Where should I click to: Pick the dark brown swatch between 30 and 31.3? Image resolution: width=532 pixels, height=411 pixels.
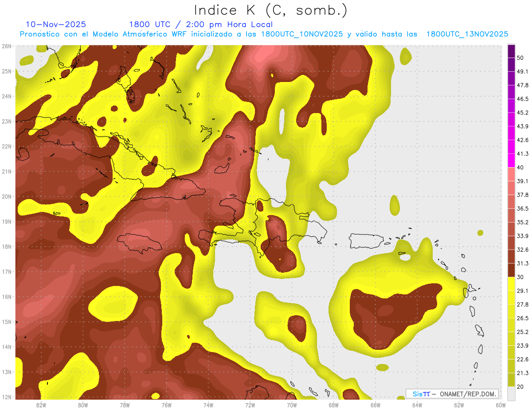tap(511, 270)
